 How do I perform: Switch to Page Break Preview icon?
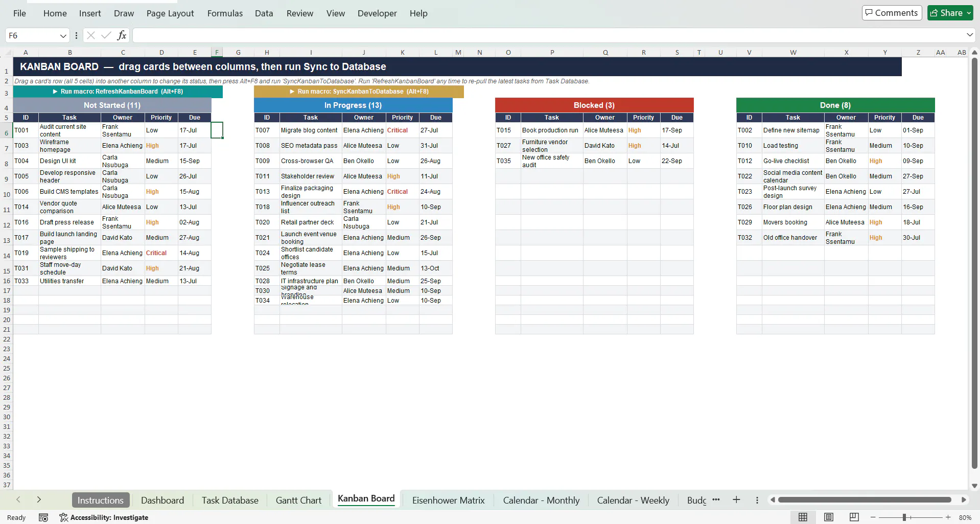pyautogui.click(x=854, y=517)
